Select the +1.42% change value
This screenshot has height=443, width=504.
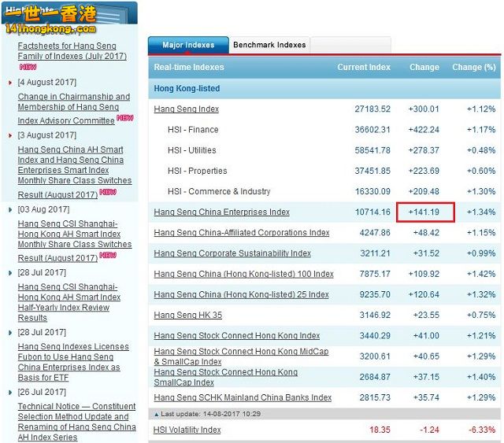(481, 274)
